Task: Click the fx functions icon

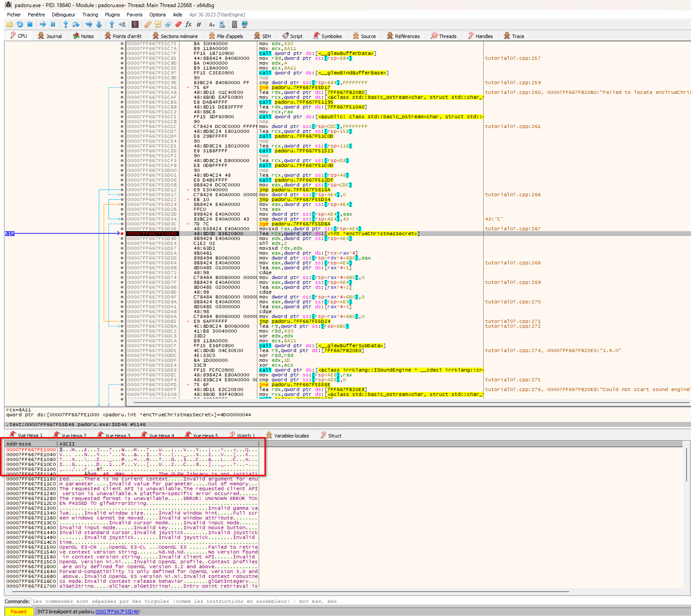Action: [x=188, y=24]
